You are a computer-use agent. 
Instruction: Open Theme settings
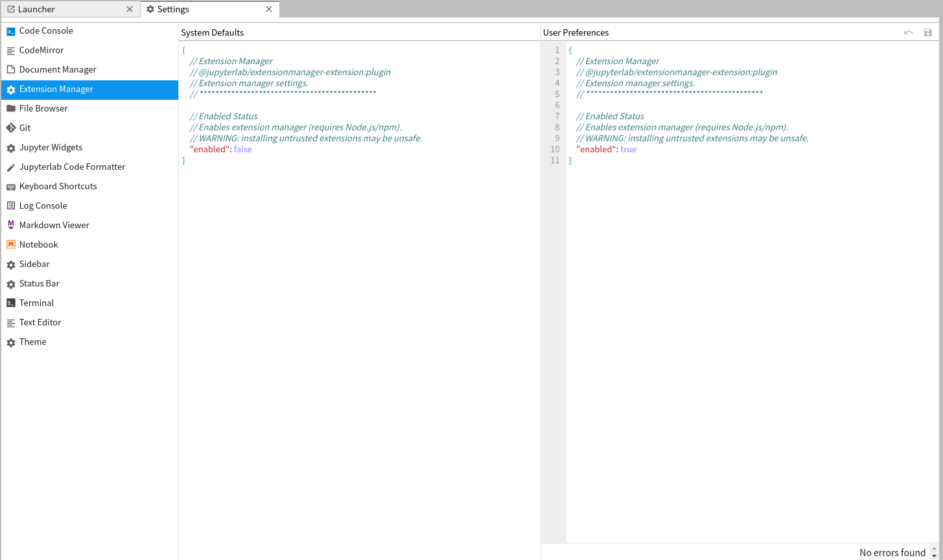(x=89, y=342)
